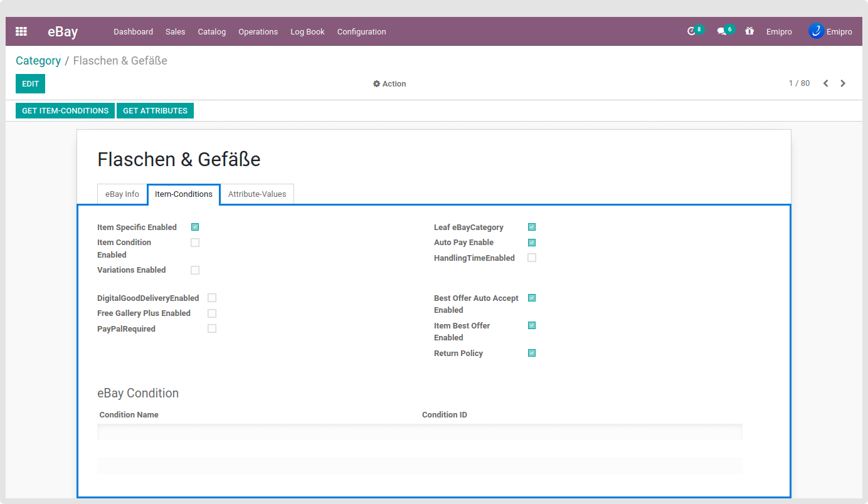This screenshot has width=868, height=504.
Task: Go to next record with right chevron
Action: (843, 83)
